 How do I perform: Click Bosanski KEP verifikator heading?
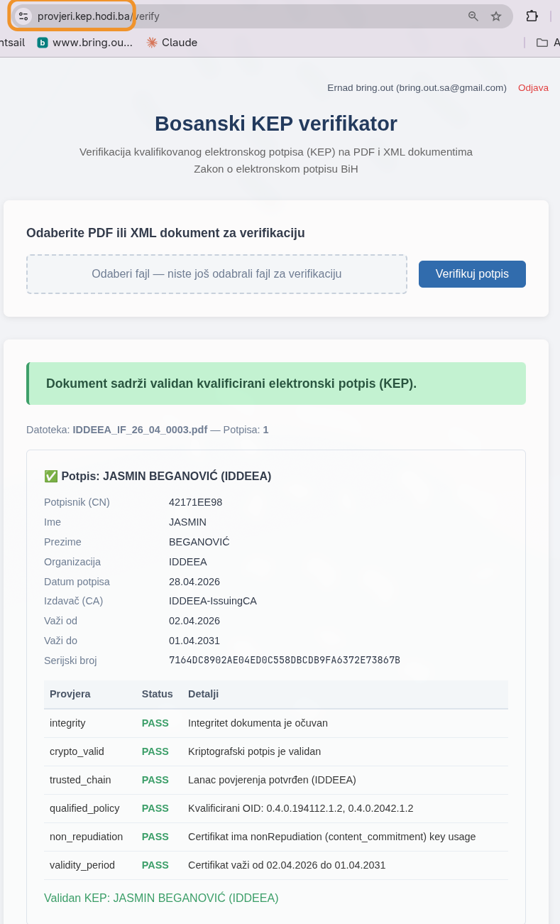coord(276,124)
